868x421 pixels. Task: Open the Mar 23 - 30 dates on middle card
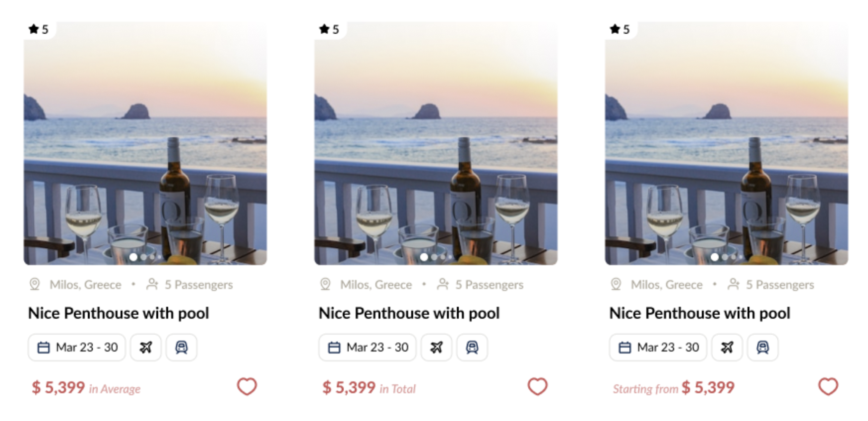click(368, 347)
